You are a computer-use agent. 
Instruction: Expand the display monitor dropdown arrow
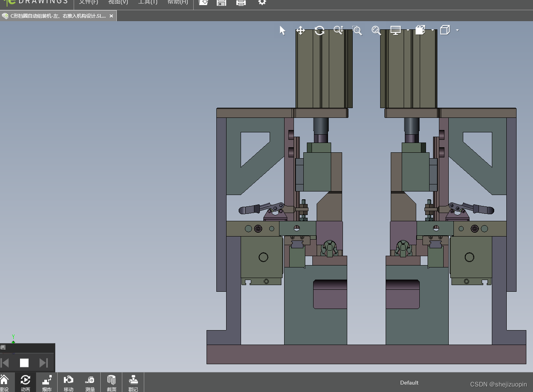(x=408, y=30)
